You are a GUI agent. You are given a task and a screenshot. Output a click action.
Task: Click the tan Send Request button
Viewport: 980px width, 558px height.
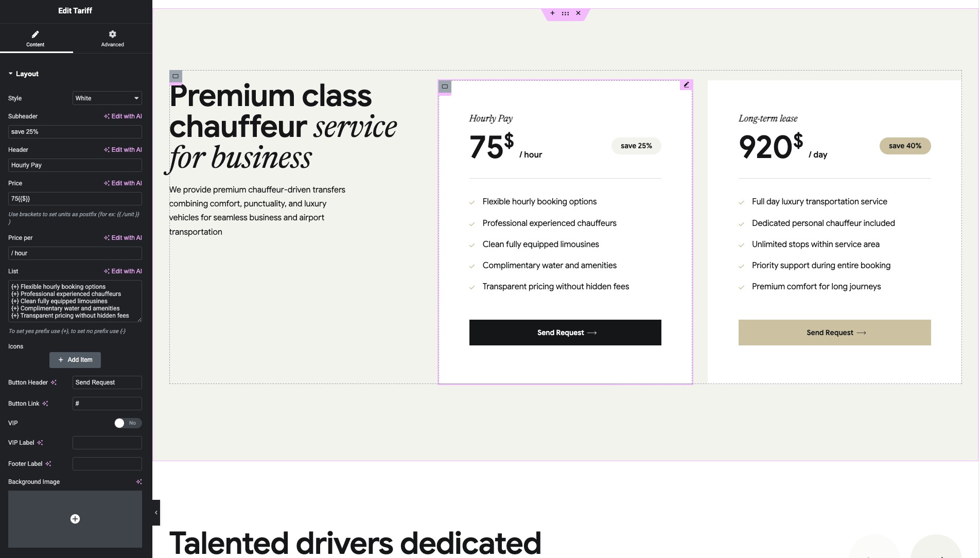click(834, 333)
